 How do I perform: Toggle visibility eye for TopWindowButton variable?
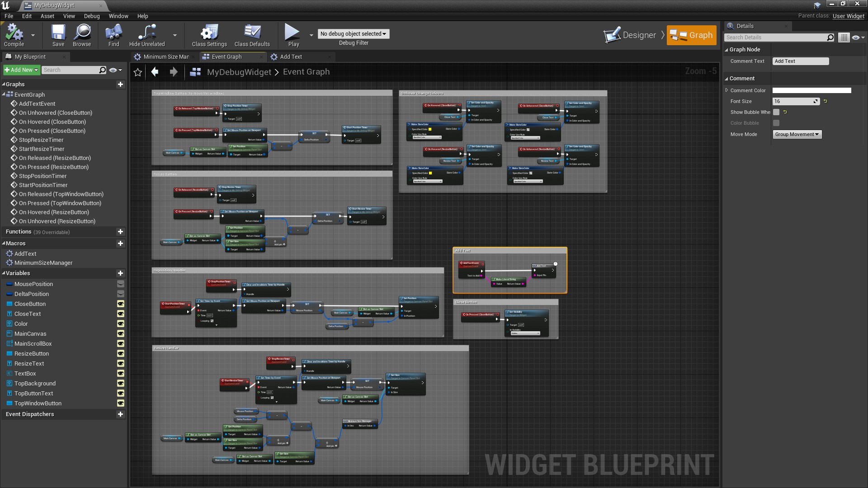(121, 404)
